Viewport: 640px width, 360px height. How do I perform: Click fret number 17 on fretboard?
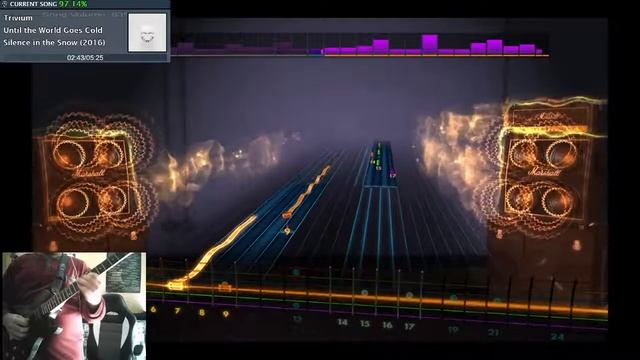pyautogui.click(x=409, y=326)
